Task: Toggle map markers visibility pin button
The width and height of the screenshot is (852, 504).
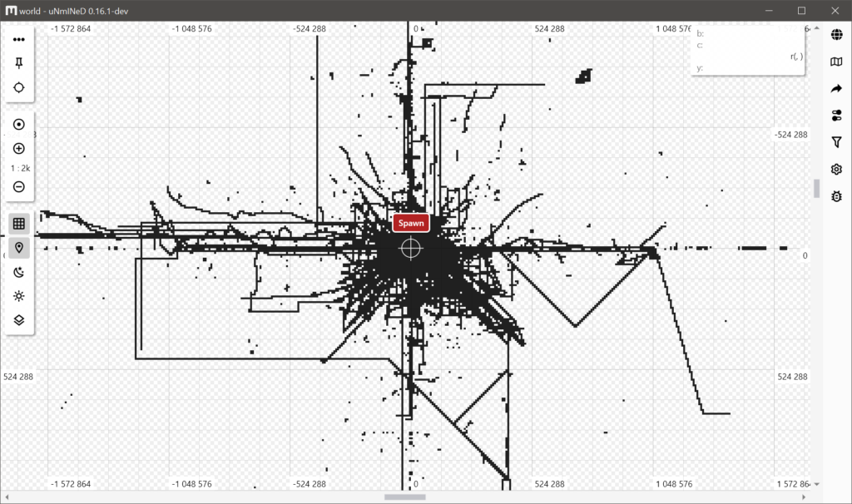Action: click(19, 248)
